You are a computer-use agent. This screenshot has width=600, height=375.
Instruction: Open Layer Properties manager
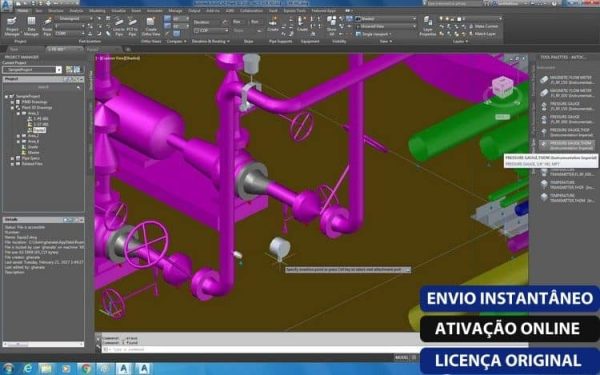tap(427, 26)
